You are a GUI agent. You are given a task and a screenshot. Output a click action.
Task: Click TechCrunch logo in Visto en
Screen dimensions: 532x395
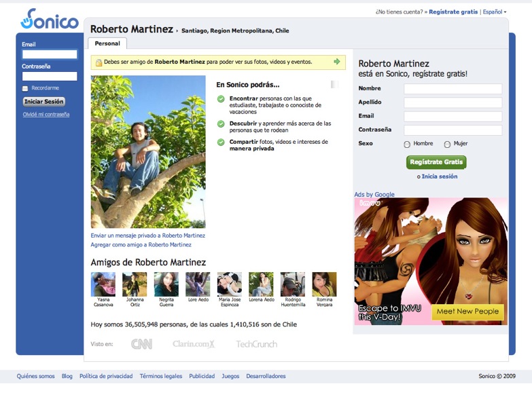[257, 344]
